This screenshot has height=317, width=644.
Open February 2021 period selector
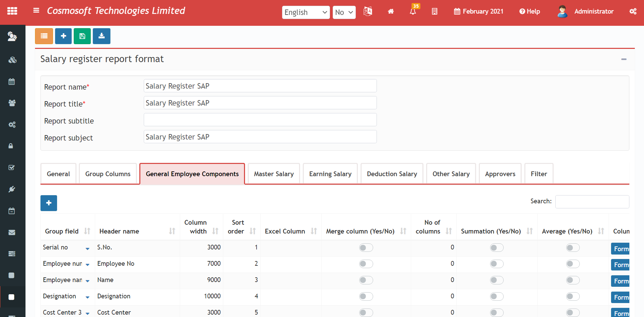[478, 12]
